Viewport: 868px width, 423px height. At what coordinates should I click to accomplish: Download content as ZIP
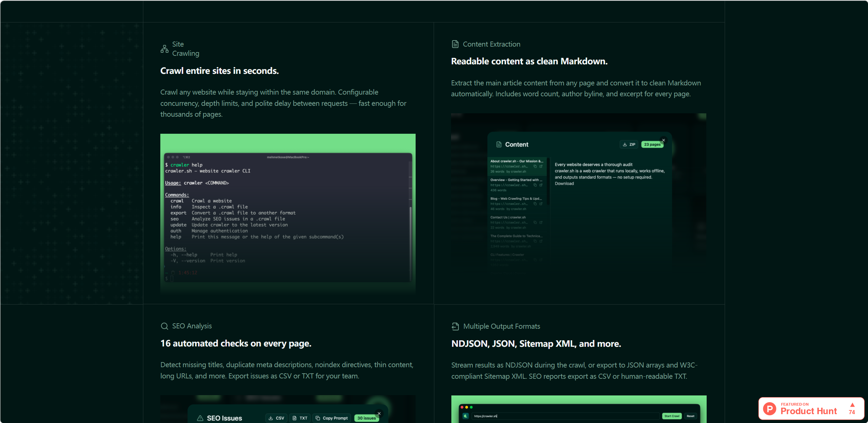click(629, 145)
